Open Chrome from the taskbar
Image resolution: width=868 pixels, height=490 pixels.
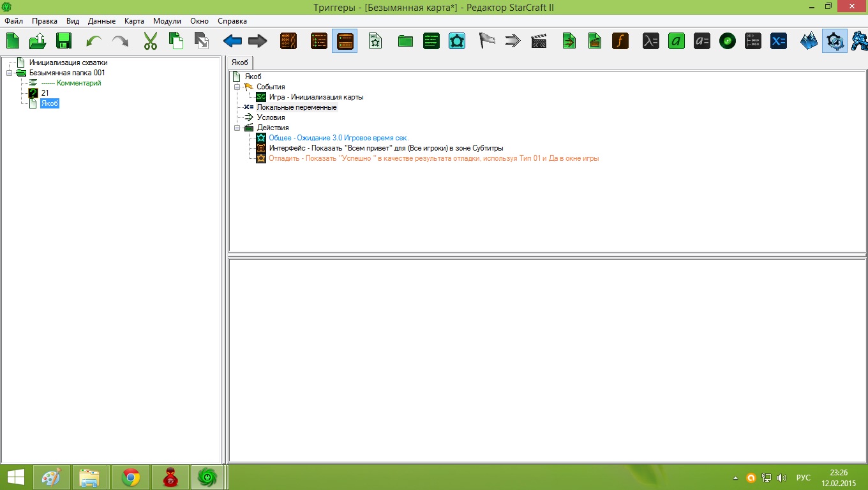coord(131,477)
